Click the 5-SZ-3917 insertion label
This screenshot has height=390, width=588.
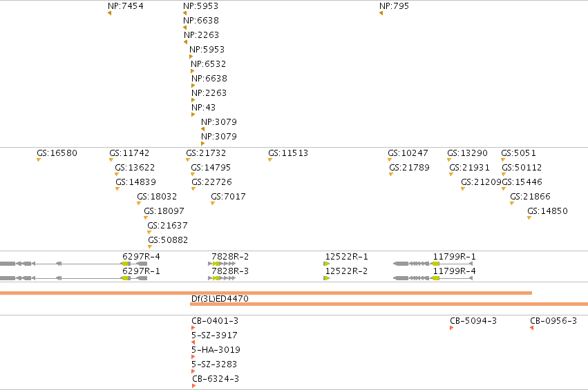tap(214, 335)
